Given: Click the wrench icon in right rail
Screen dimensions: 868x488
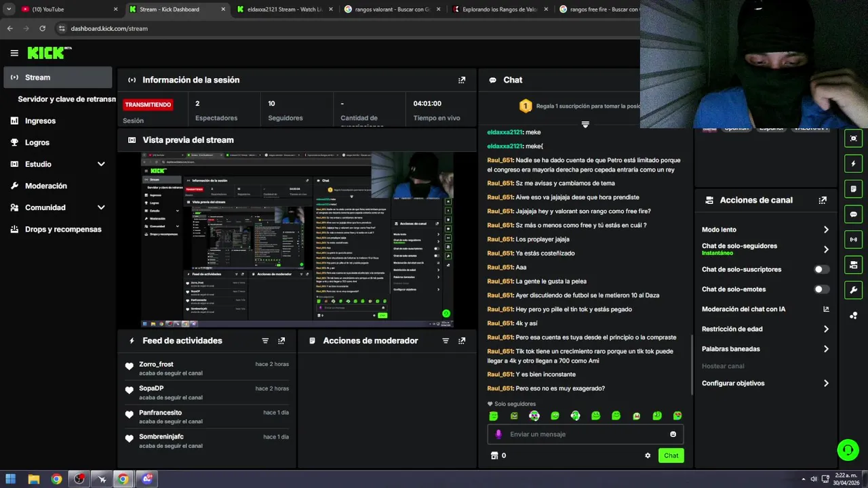Looking at the screenshot, I should [853, 290].
